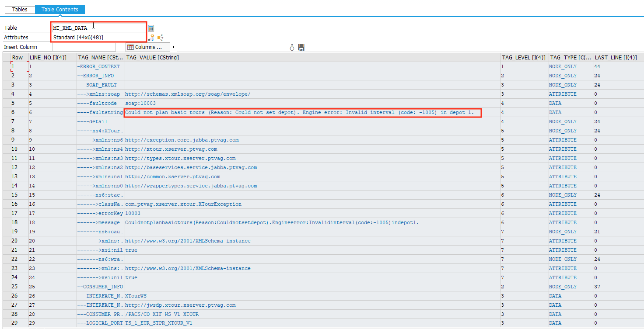Viewport: 644px width, 329px height.
Task: Select the XTourWS interface name cell
Action: 136,296
